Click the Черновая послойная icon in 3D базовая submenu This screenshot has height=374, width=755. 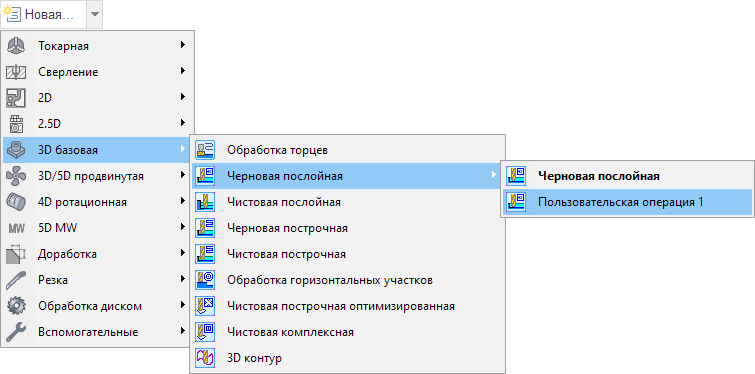pos(205,176)
